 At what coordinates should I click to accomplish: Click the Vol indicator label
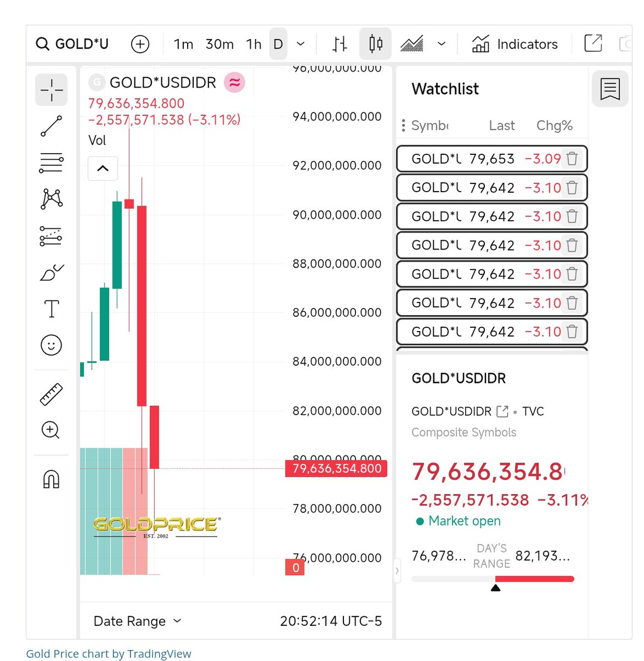[97, 140]
